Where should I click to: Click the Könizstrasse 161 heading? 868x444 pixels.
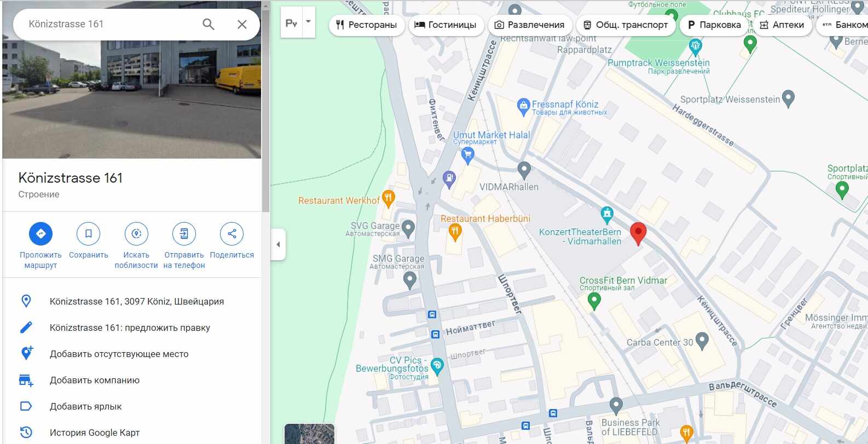71,178
